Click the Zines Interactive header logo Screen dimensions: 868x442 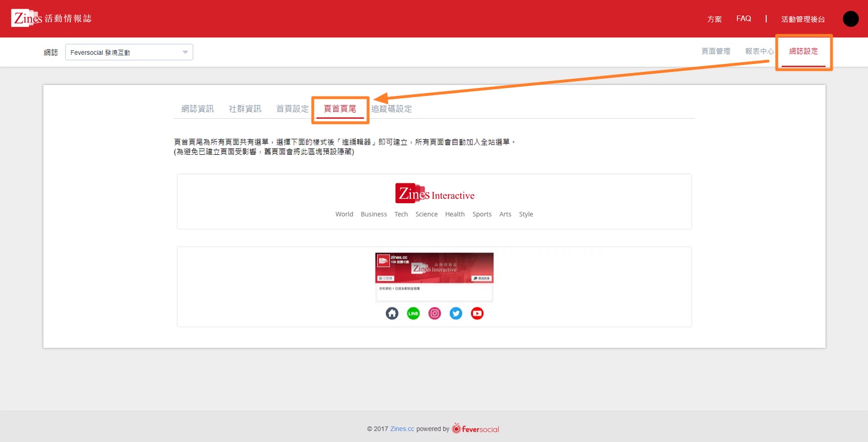coord(434,194)
